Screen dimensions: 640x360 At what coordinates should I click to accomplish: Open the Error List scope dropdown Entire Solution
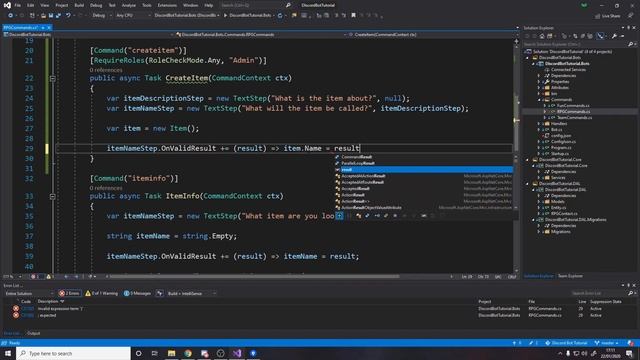[29, 293]
